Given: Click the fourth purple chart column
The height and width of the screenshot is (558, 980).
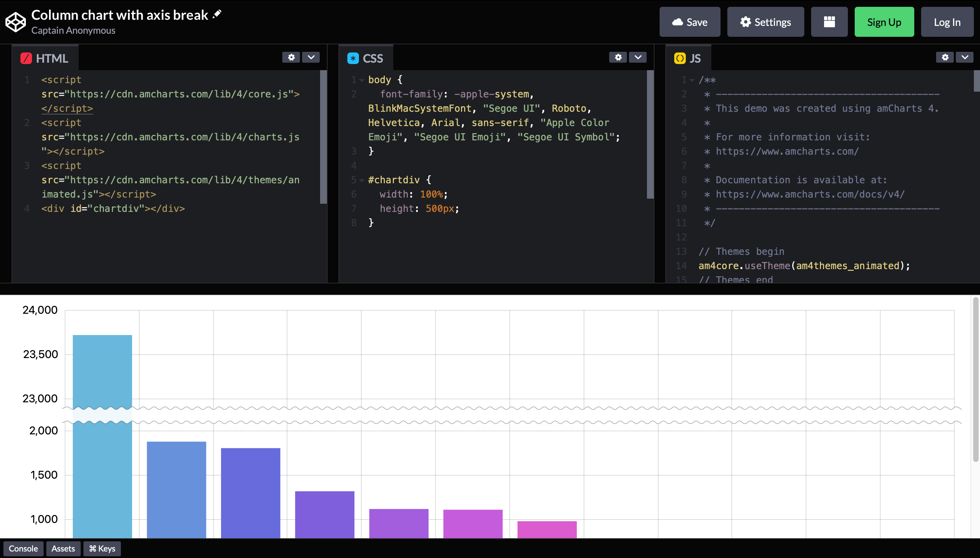Looking at the screenshot, I should pyautogui.click(x=325, y=515).
